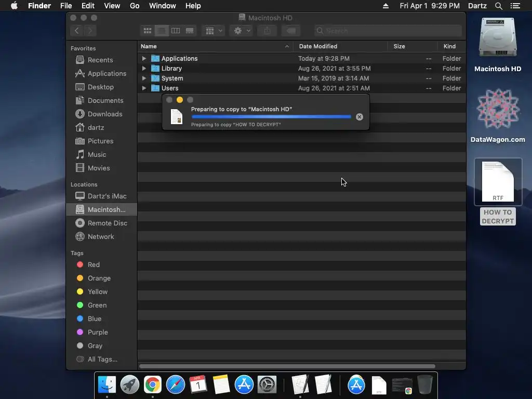Open the Apple menu

[14, 6]
